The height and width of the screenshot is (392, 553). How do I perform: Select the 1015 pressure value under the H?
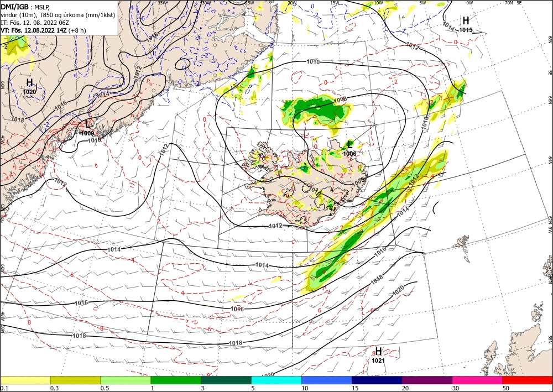click(x=466, y=30)
